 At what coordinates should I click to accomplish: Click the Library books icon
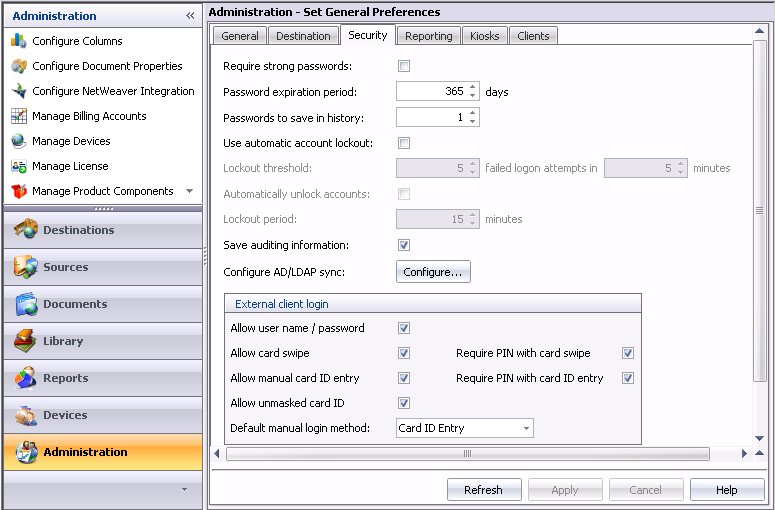pyautogui.click(x=26, y=341)
